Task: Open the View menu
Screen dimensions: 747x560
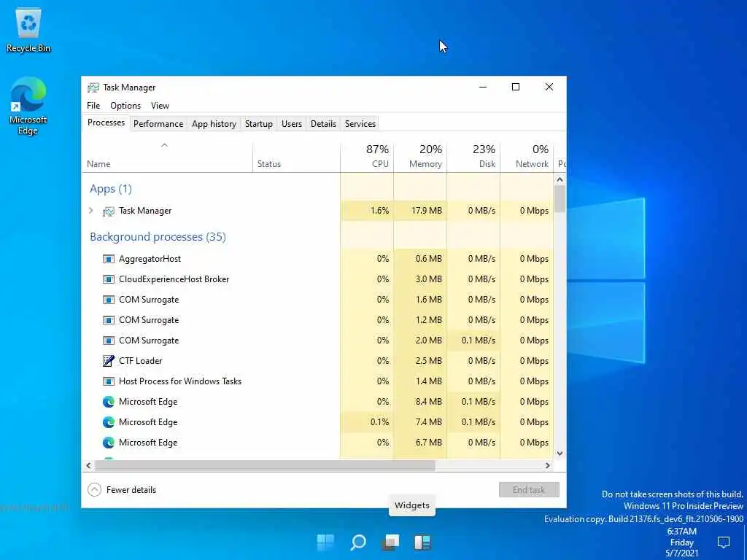Action: (160, 106)
